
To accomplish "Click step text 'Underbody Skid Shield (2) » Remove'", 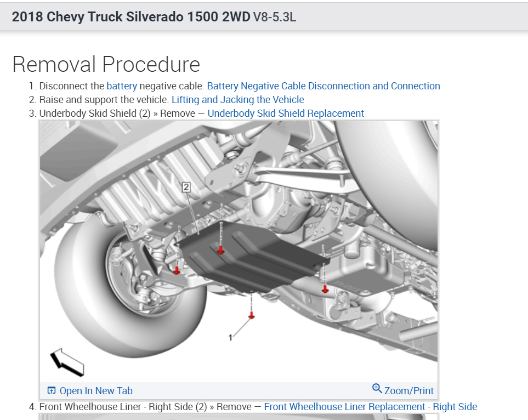I will (x=117, y=113).
